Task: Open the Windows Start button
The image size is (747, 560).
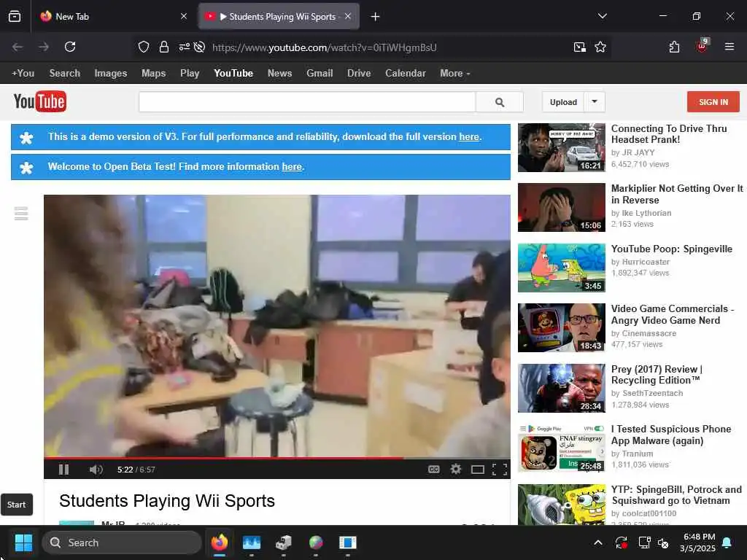Action: pos(23,542)
